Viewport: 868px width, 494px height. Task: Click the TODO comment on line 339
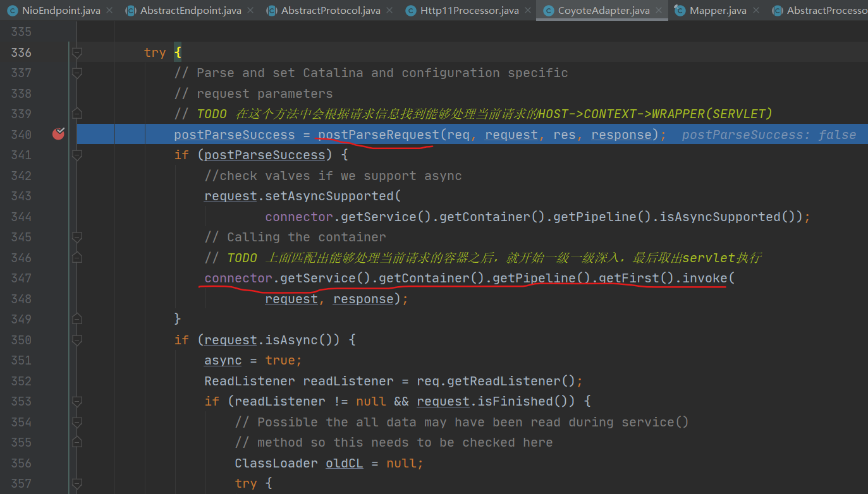(x=474, y=114)
